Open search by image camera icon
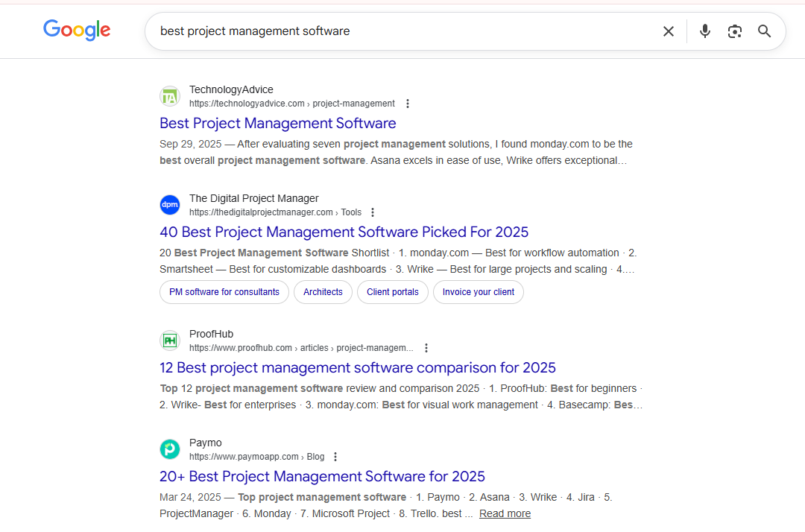Viewport: 805px width, 532px height. pos(735,31)
